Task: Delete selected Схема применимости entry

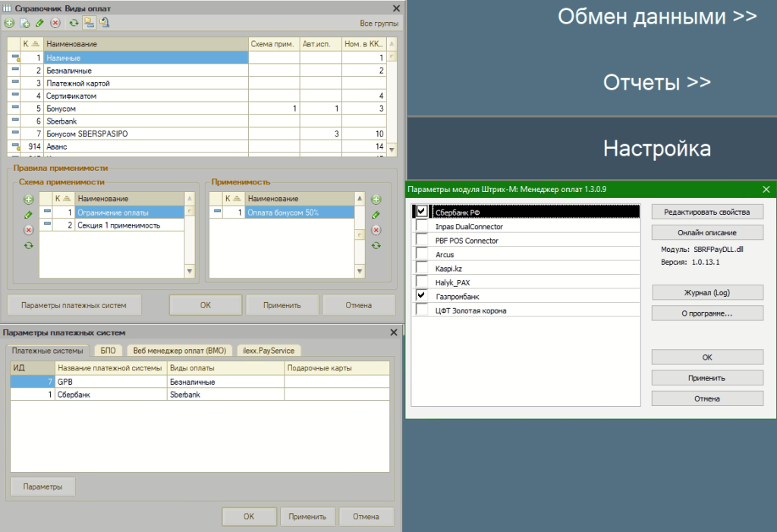Action: pyautogui.click(x=29, y=230)
